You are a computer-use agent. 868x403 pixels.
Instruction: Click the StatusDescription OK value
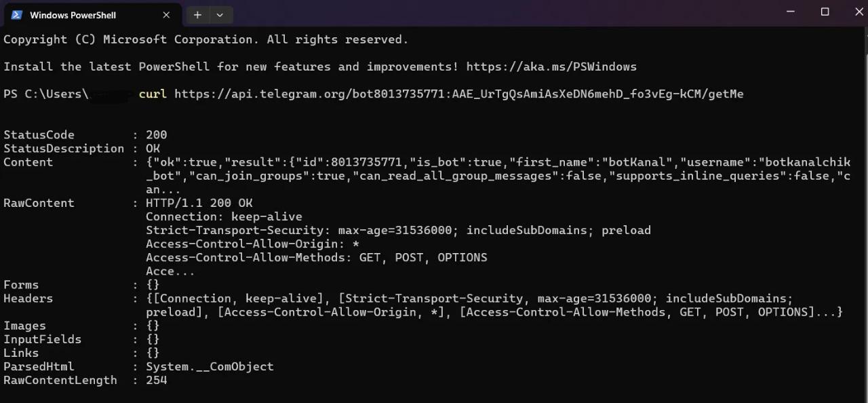click(153, 148)
